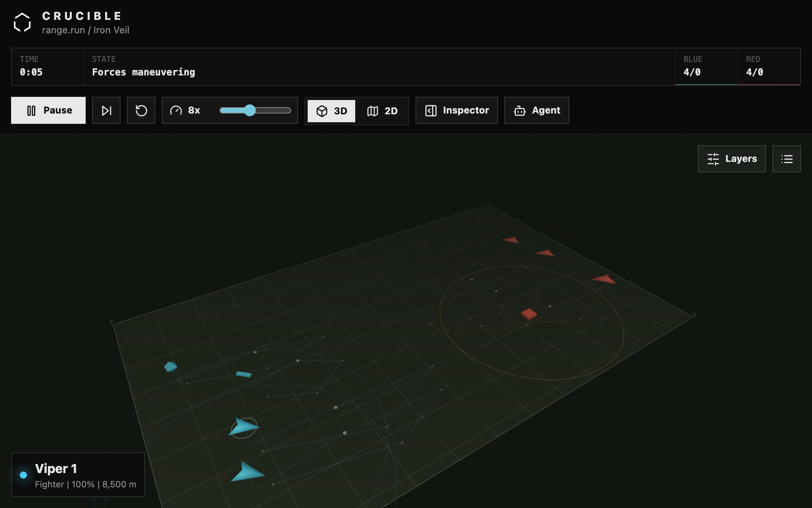Click Fighter | 100% | 8,500 m details
Image resolution: width=812 pixels, height=508 pixels.
[x=86, y=485]
